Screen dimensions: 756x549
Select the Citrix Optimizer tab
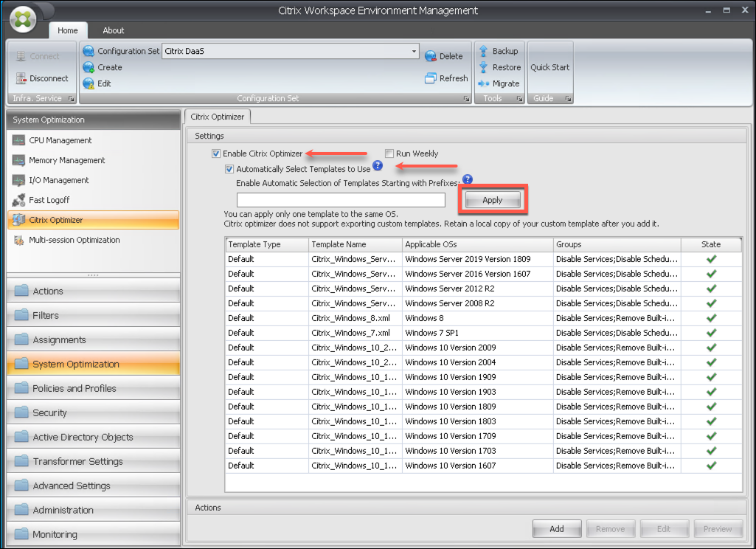[x=218, y=117]
